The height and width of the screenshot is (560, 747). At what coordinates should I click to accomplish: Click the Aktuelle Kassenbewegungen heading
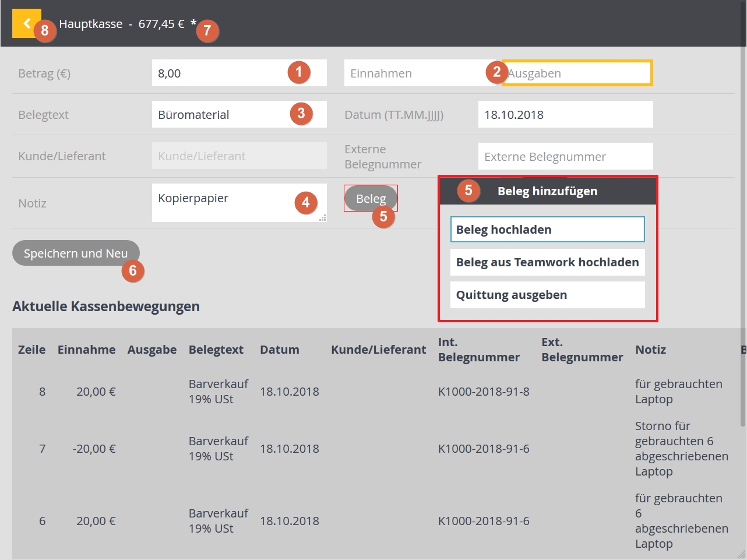coord(106,307)
